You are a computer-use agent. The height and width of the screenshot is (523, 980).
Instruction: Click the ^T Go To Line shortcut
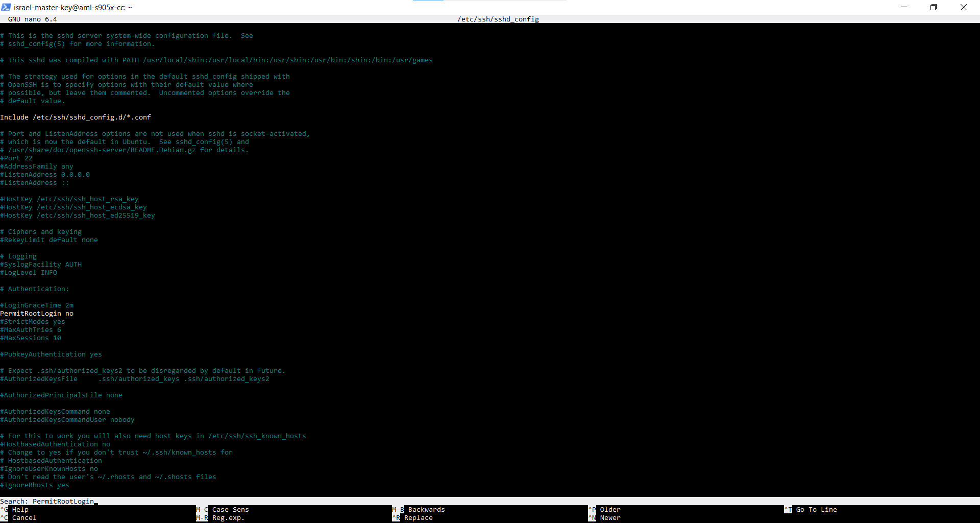811,509
